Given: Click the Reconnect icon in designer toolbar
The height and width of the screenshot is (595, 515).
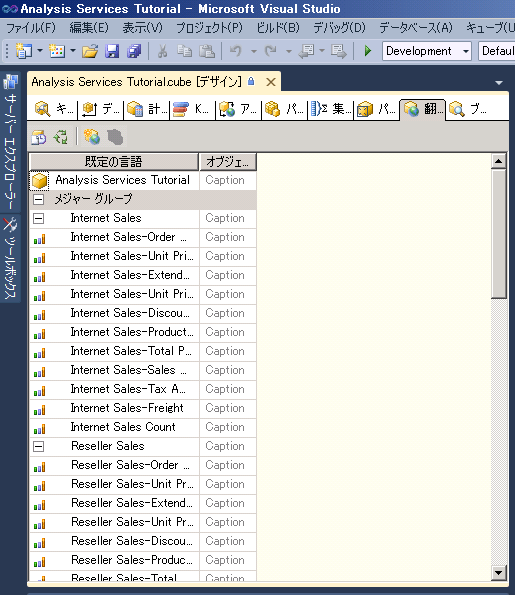Looking at the screenshot, I should (x=61, y=137).
